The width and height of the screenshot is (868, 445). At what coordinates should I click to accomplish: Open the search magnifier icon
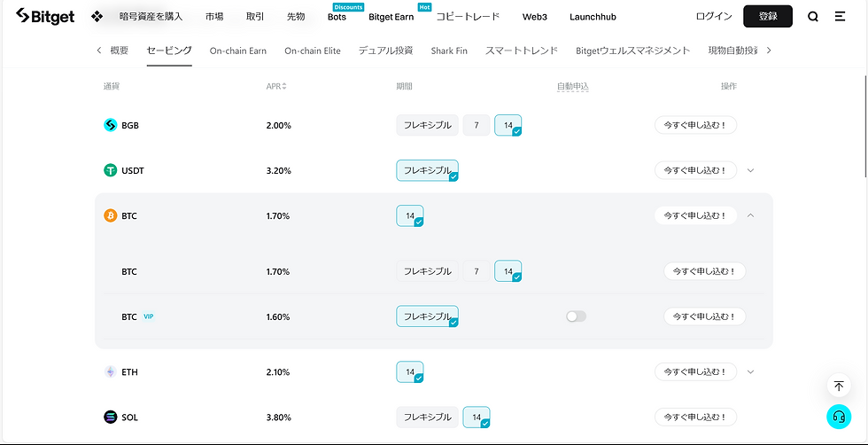tap(813, 17)
